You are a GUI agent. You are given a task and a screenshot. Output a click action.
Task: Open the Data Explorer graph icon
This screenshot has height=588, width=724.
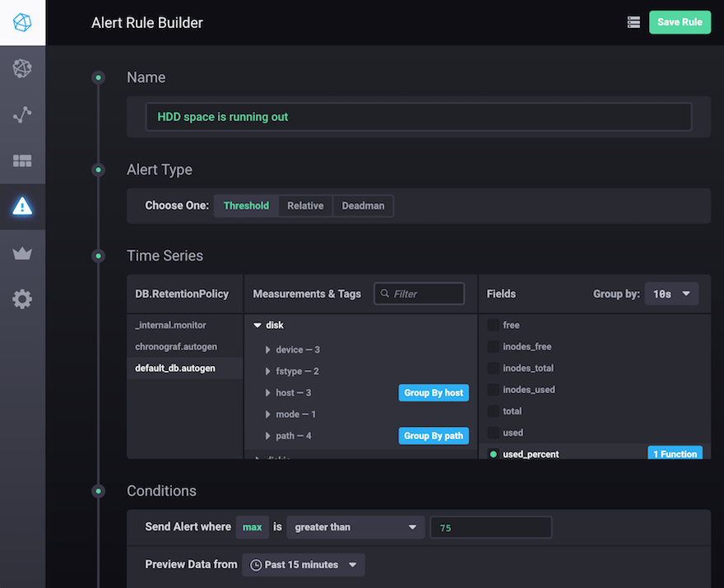point(22,114)
